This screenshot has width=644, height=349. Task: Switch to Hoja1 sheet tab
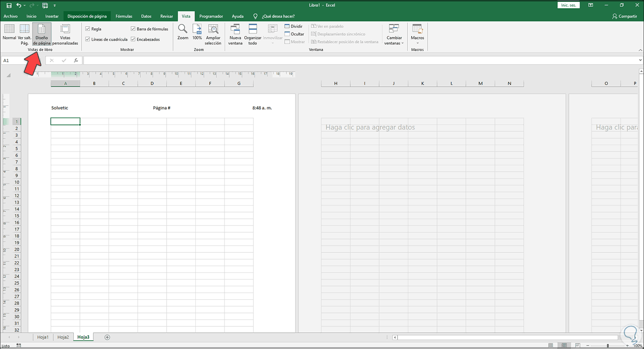point(43,337)
